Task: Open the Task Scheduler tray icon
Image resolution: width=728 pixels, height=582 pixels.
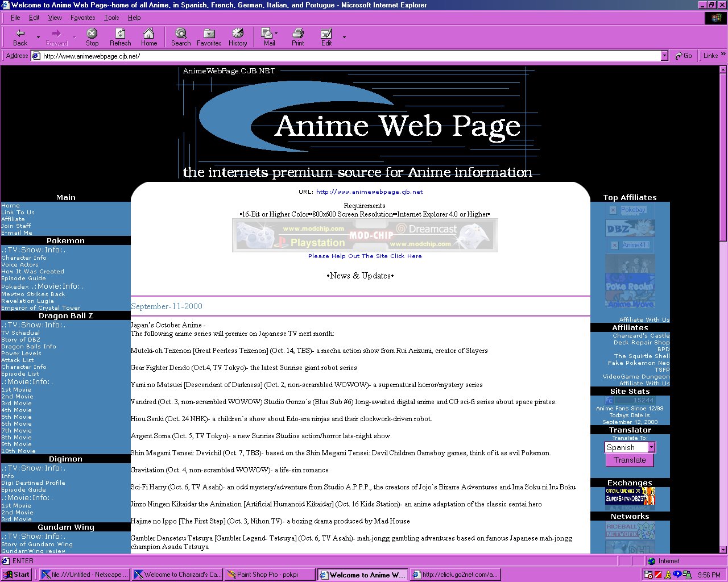Action: tap(648, 575)
